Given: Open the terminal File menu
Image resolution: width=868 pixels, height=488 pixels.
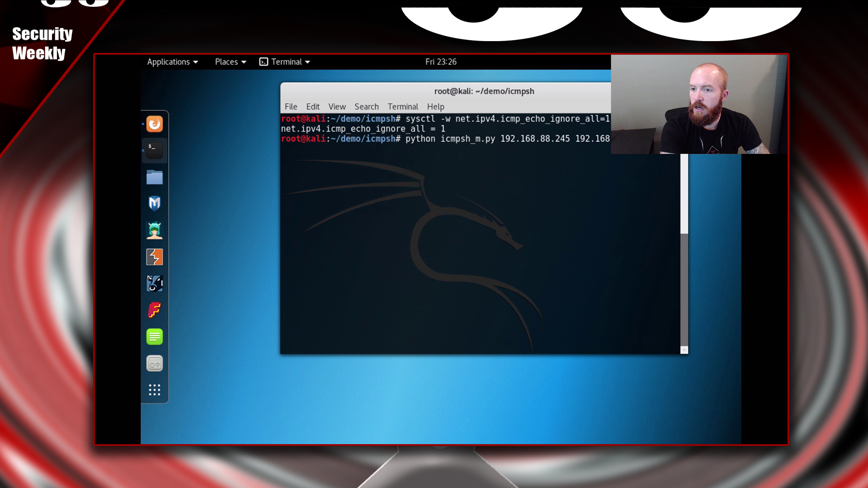Looking at the screenshot, I should pos(291,107).
